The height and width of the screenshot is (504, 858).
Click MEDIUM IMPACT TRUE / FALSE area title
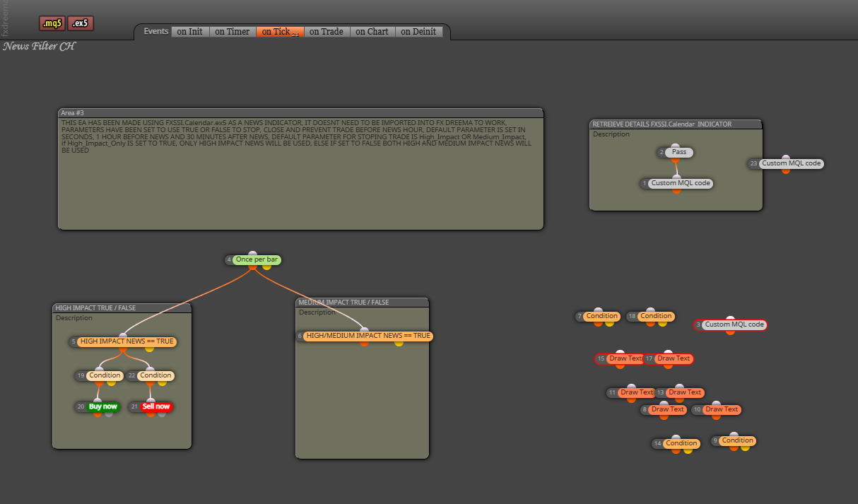click(363, 303)
